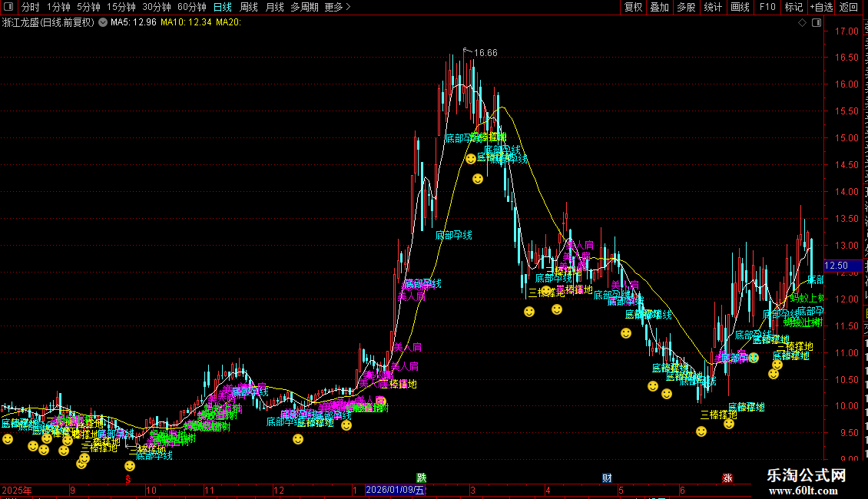Click the 16.66 high price label
This screenshot has height=499, width=868.
coord(485,52)
